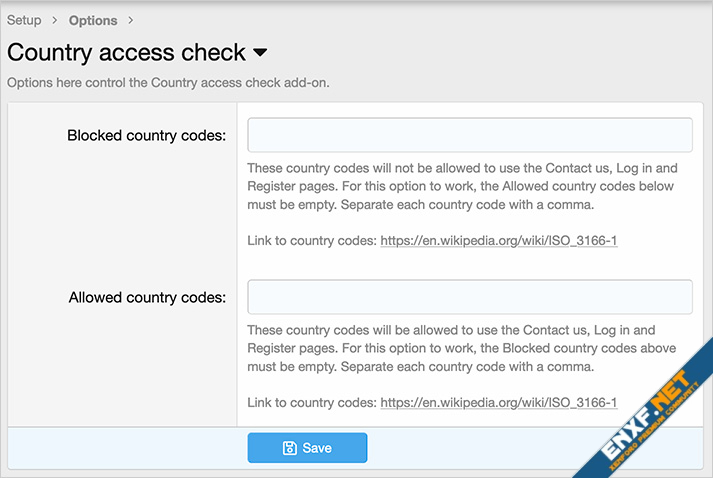Click the Blocked country codes label
Screen dimensions: 713x478
[146, 136]
